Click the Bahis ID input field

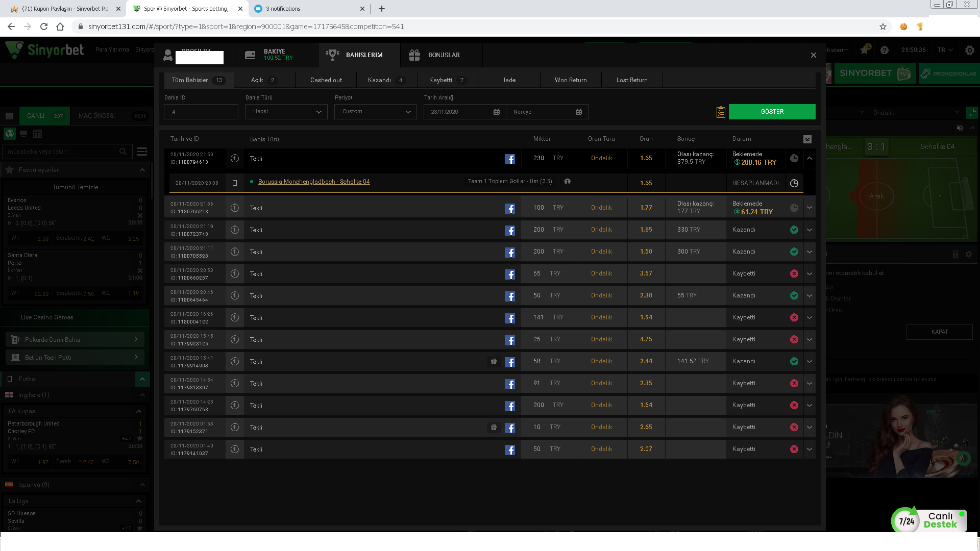201,112
